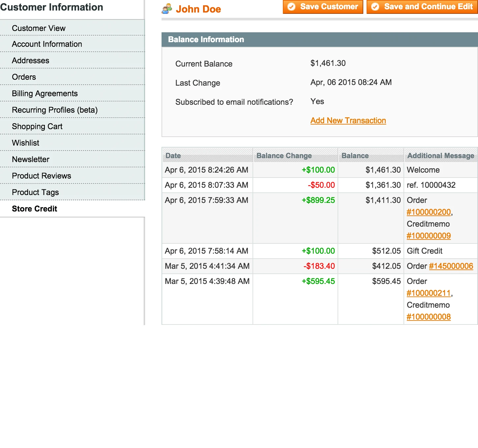Viewport: 478px width, 448px height.
Task: Open Billing Agreements
Action: point(45,93)
